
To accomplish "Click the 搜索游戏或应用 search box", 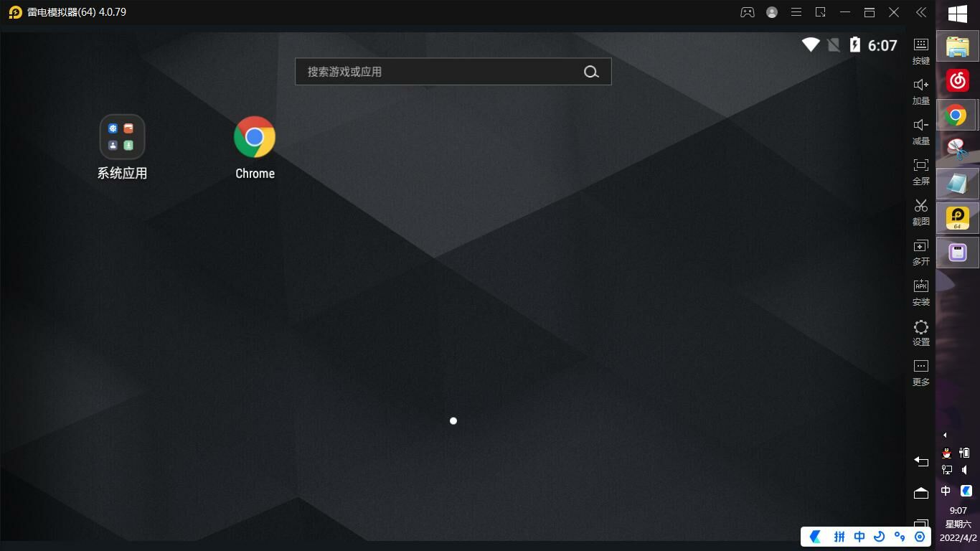I will (x=441, y=72).
